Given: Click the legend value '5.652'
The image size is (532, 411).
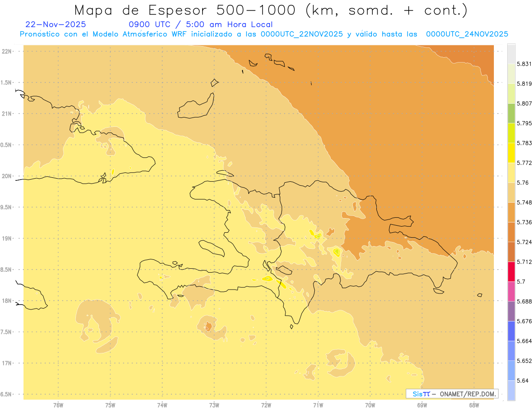Looking at the screenshot, I should (524, 361).
